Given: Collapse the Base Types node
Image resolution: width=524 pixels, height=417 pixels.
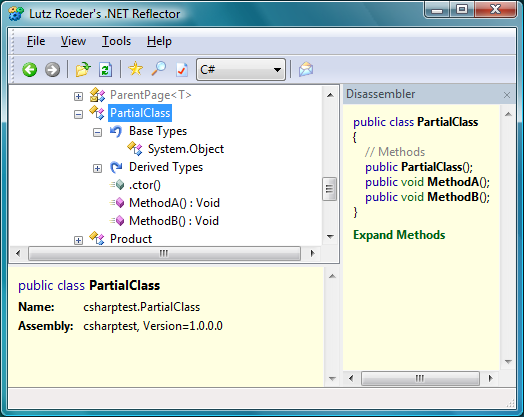Looking at the screenshot, I should (97, 133).
